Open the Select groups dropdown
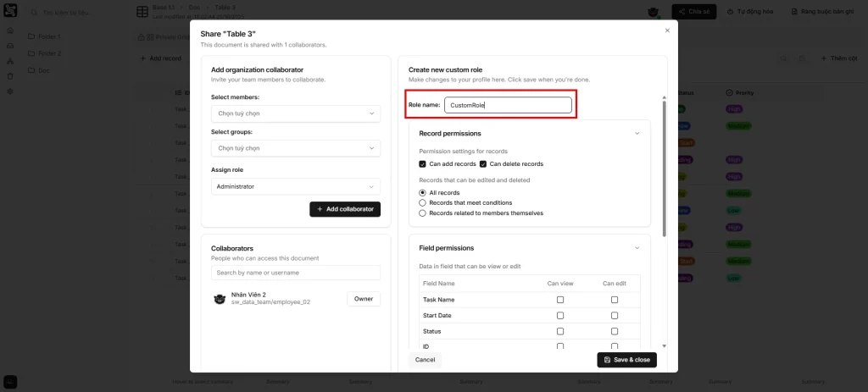 click(295, 148)
